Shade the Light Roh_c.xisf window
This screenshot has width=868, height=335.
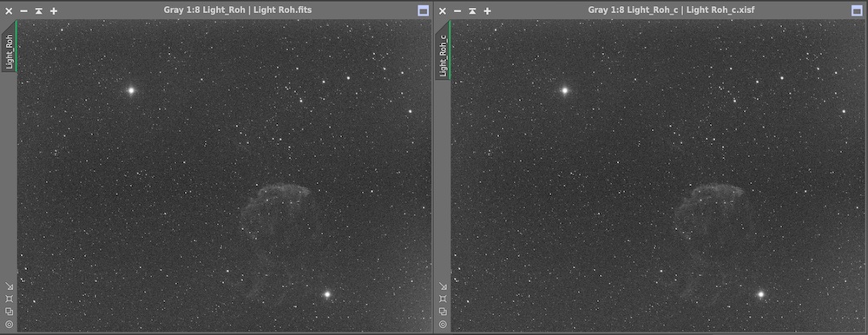(x=472, y=10)
